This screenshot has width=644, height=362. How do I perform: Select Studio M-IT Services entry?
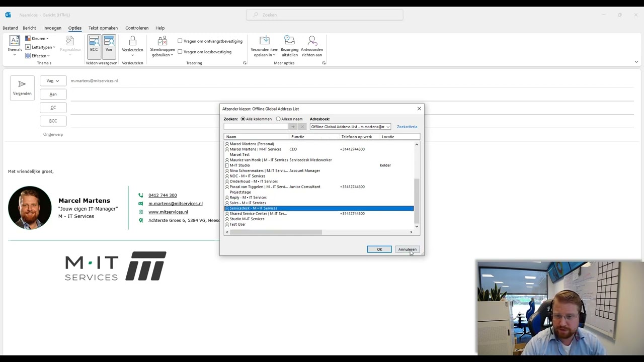[319, 219]
